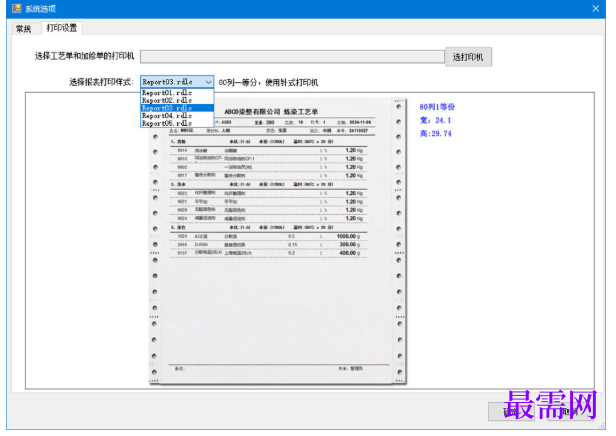Switch to the 常规 tab
Image resolution: width=616 pixels, height=436 pixels.
(23, 29)
